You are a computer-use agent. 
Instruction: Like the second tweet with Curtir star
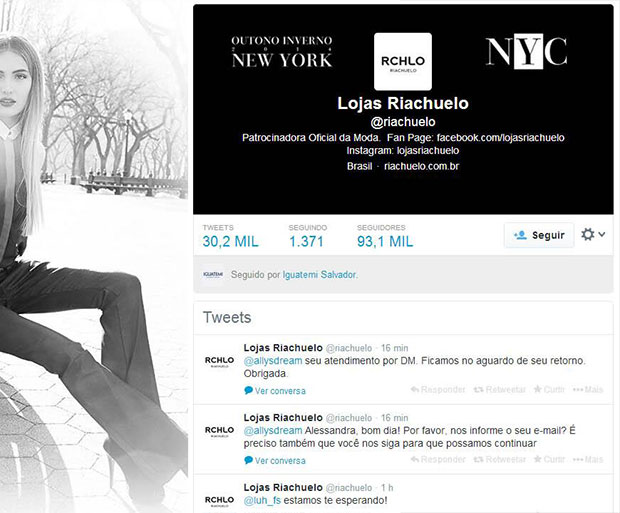pyautogui.click(x=549, y=459)
